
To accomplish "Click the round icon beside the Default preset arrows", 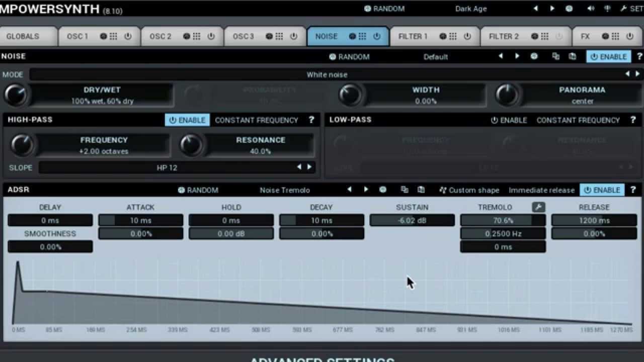I will [534, 56].
